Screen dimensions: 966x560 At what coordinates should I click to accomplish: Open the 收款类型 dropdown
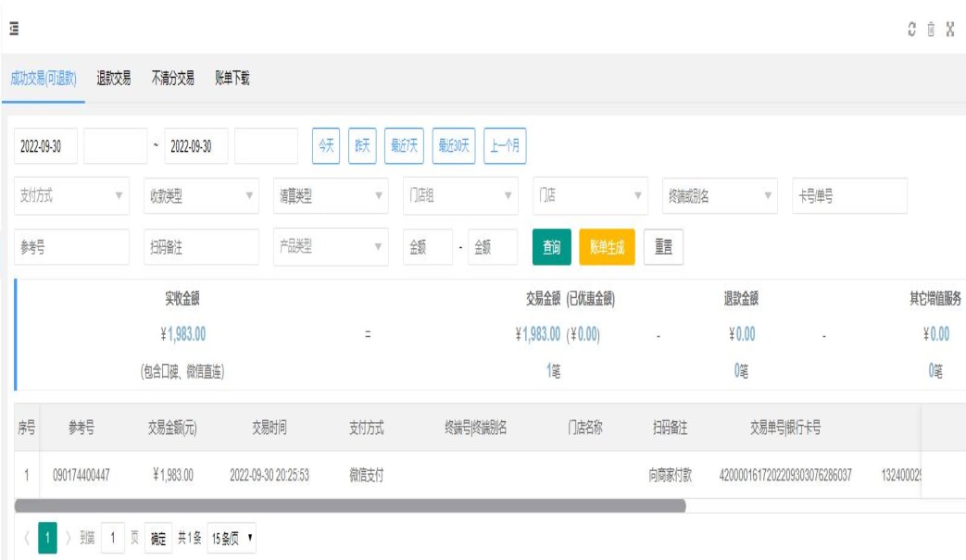[x=201, y=196]
